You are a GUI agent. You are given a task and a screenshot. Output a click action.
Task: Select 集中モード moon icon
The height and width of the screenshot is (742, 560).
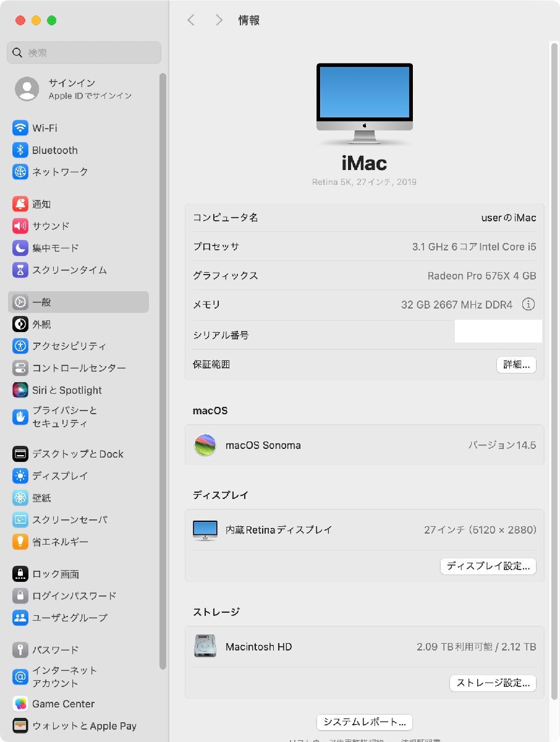[x=20, y=248]
